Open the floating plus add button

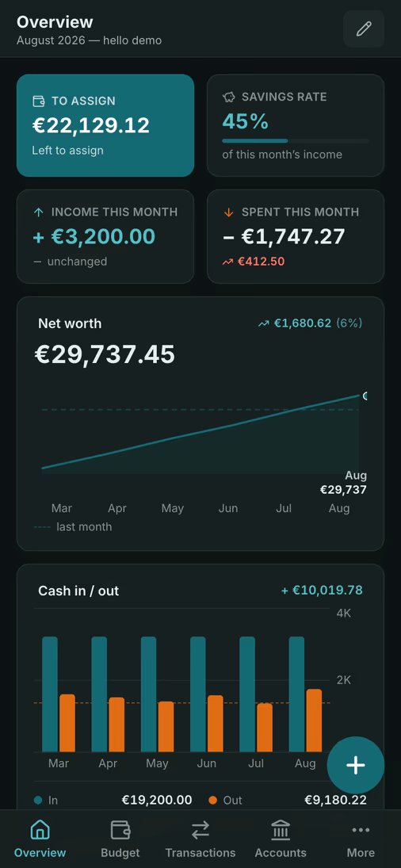tap(356, 765)
